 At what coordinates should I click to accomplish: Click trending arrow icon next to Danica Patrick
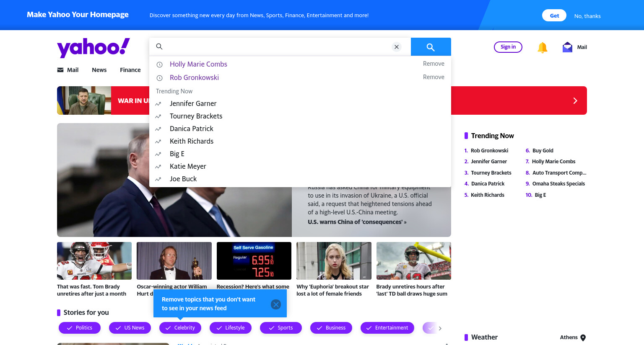coord(158,129)
